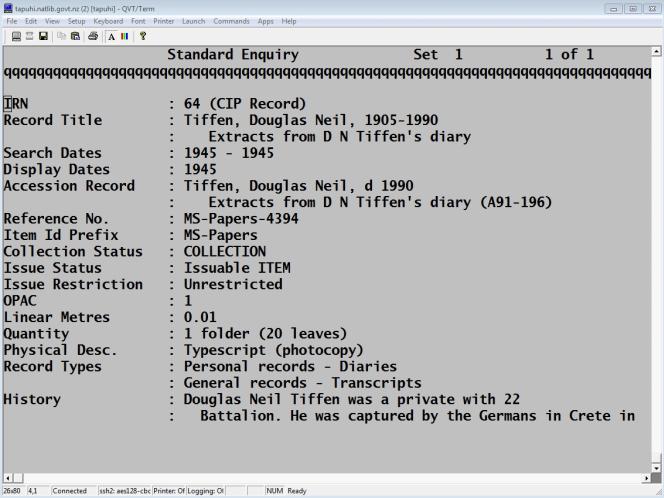This screenshot has width=664, height=498.
Task: Open the Commands menu
Action: [231, 21]
